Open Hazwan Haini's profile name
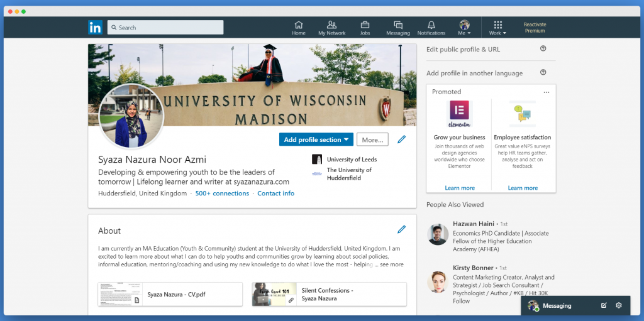 [x=474, y=224]
